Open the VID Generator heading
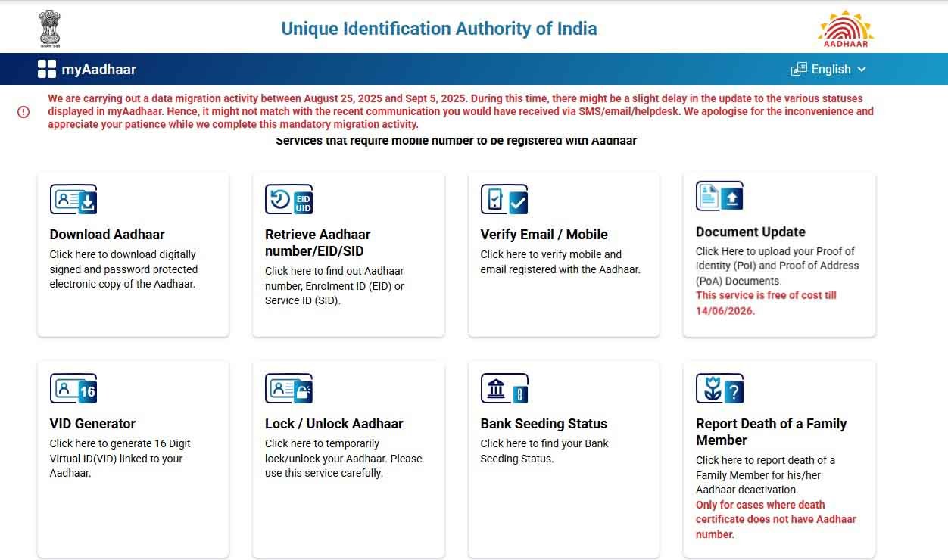The width and height of the screenshot is (948, 560). [92, 424]
